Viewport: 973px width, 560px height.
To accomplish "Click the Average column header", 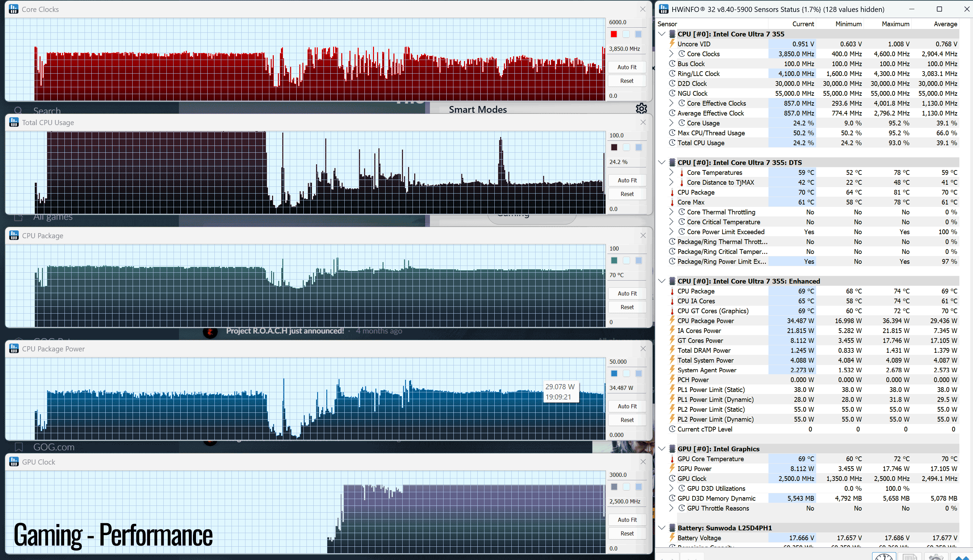I will pyautogui.click(x=945, y=24).
